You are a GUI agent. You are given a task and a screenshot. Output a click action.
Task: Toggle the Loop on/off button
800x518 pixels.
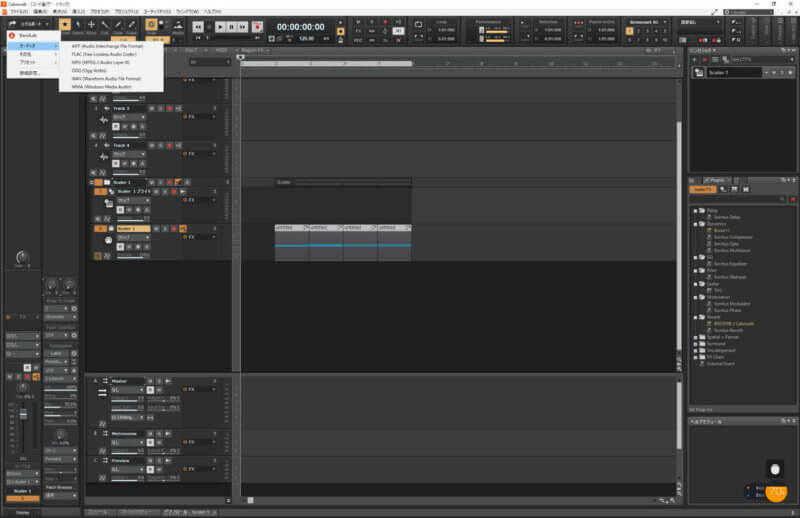point(418,24)
